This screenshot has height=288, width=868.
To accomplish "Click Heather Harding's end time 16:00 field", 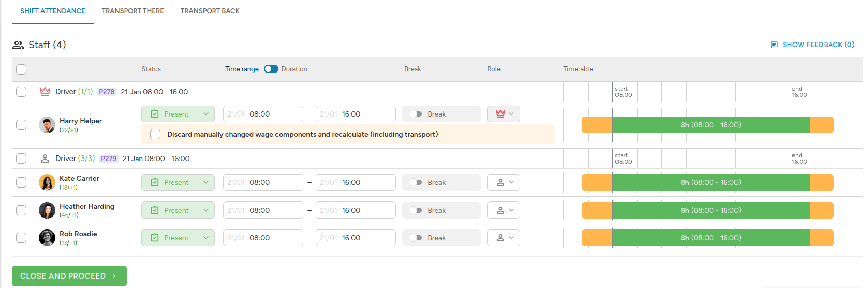I will pyautogui.click(x=356, y=210).
